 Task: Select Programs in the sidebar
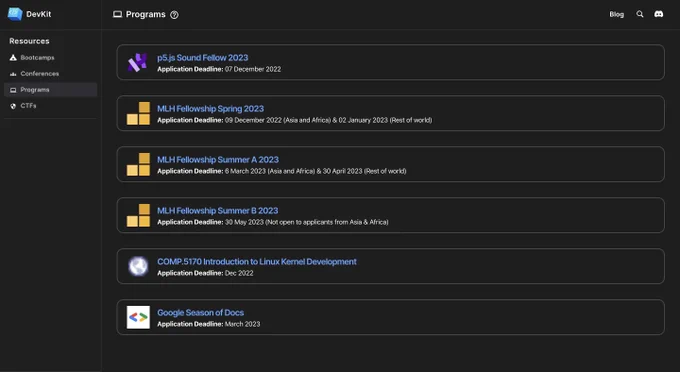[x=50, y=90]
